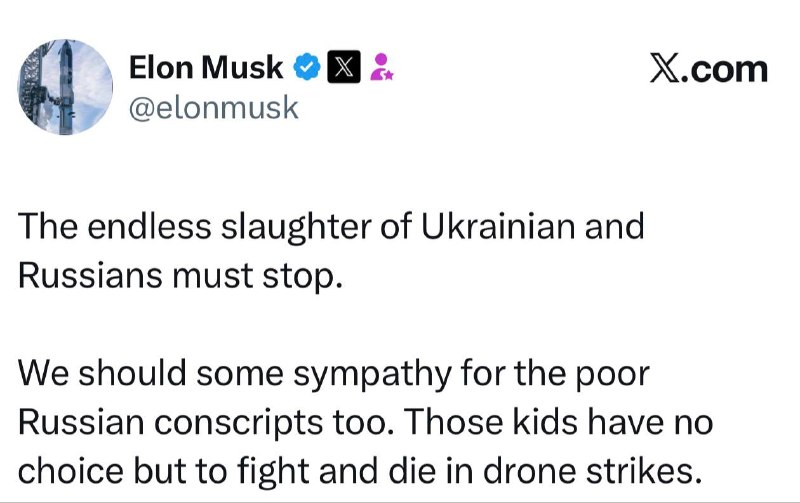Click the word "sympathy" in the tweet

coord(372,375)
